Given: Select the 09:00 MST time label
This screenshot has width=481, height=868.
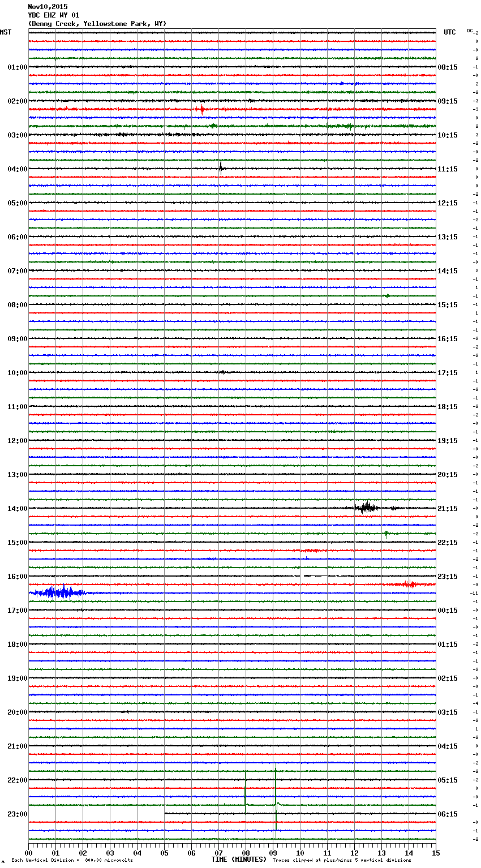Looking at the screenshot, I should (18, 339).
